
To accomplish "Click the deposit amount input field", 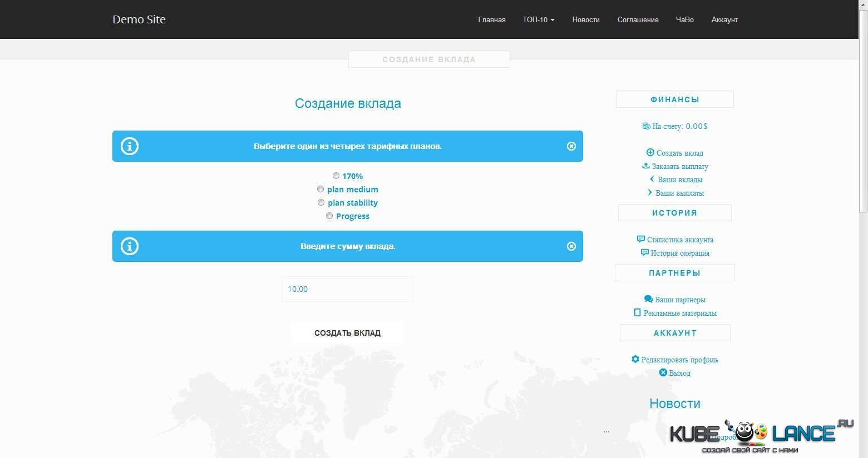I will (347, 289).
